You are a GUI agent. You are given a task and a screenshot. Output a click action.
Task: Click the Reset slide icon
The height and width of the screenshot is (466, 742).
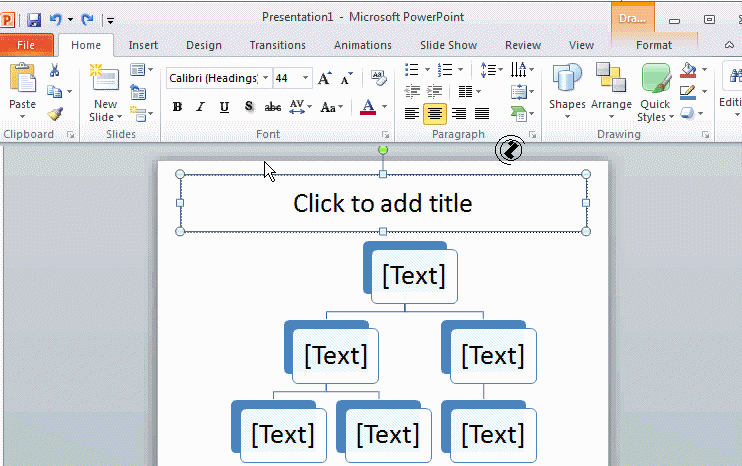tap(138, 92)
